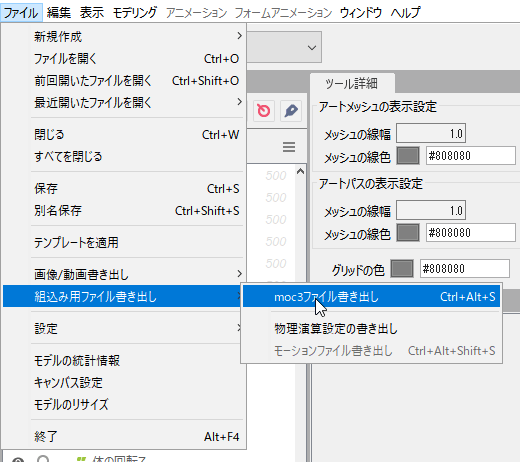Select moc3ファイル書き出し menu entry

(x=371, y=296)
